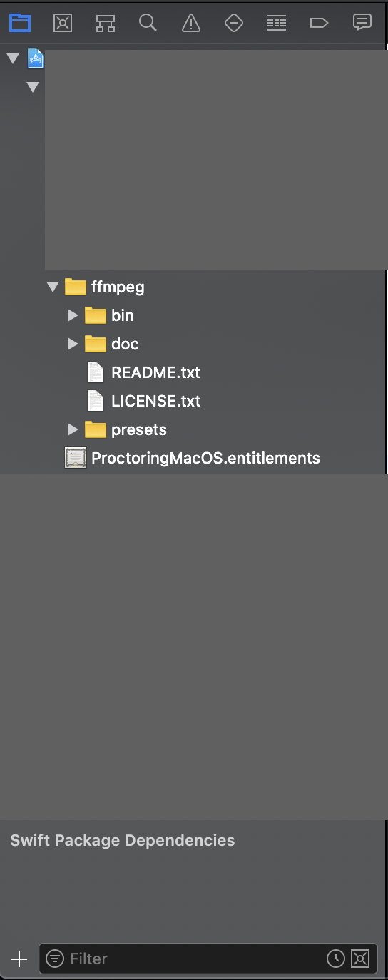
Task: Toggle source-control status files filter
Action: [360, 959]
